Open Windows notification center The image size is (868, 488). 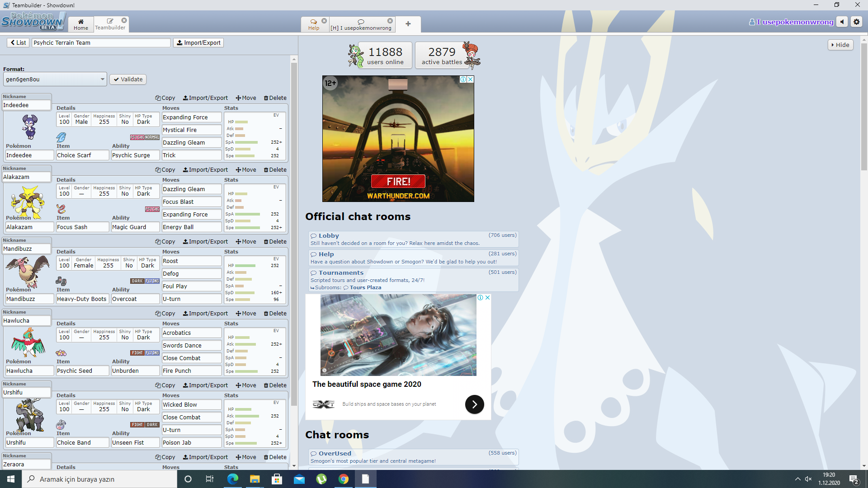point(854,479)
